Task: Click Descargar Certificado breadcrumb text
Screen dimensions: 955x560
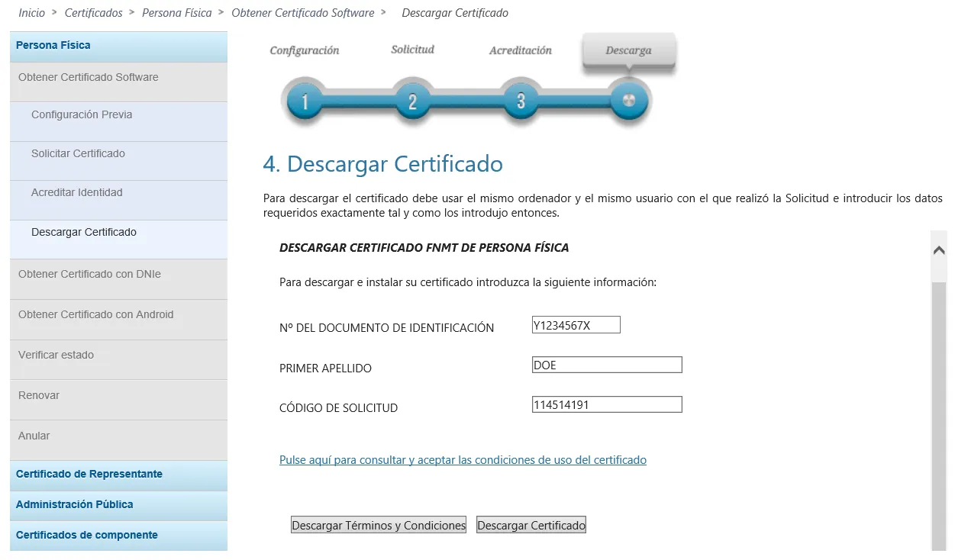Action: click(x=455, y=13)
